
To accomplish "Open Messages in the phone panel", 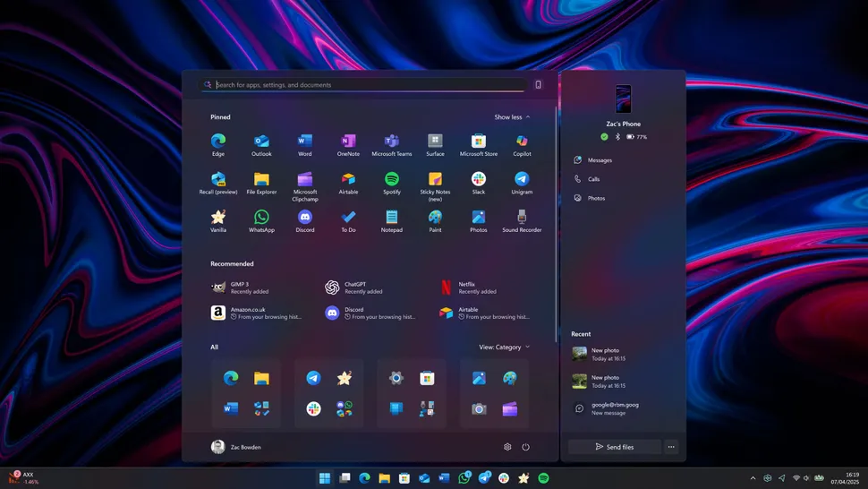I will [599, 160].
